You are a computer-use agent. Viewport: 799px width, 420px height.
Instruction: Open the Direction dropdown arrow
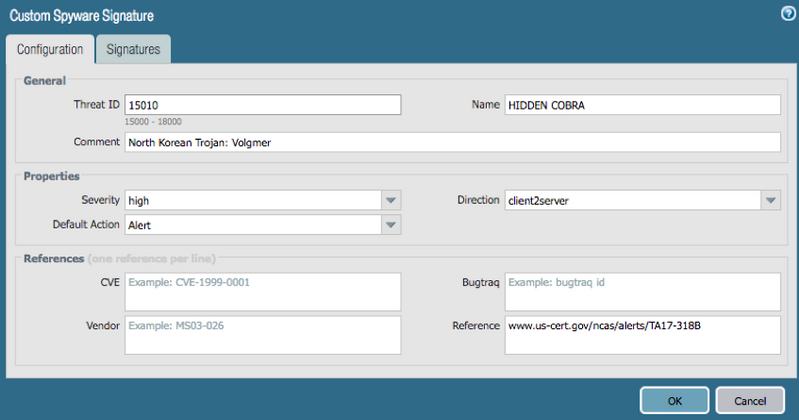click(770, 200)
